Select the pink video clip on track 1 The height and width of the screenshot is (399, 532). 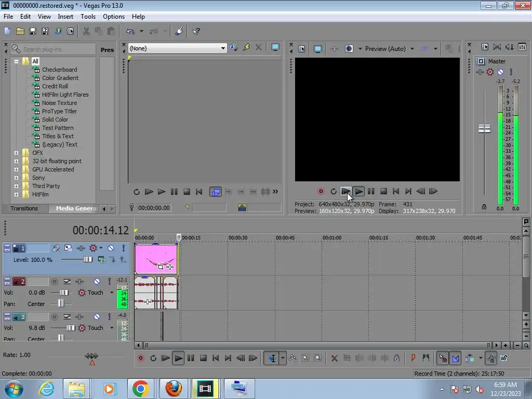tap(156, 259)
